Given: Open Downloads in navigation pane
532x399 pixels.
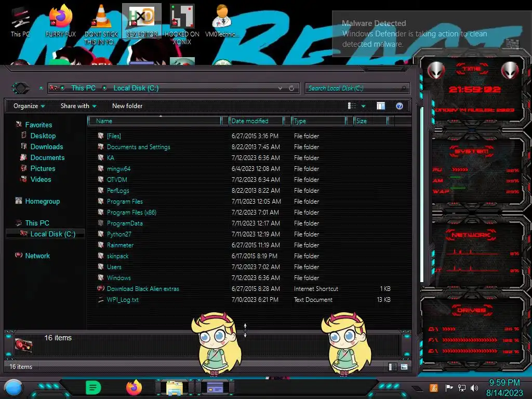Looking at the screenshot, I should [46, 147].
